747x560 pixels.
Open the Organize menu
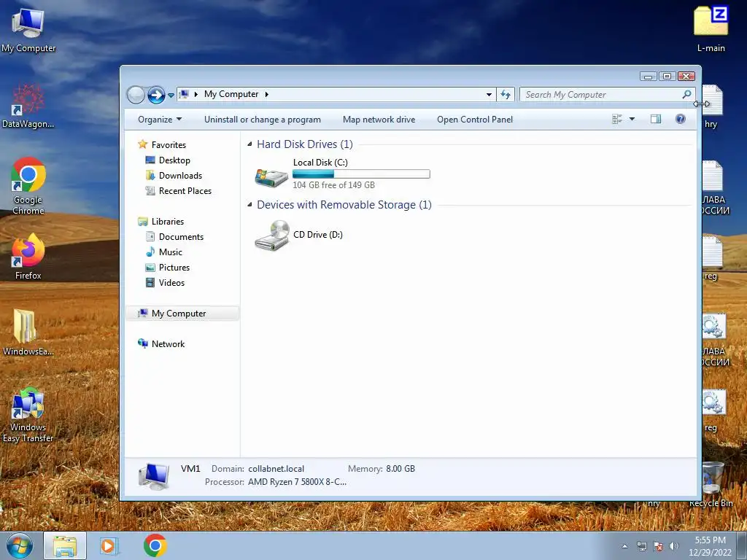pyautogui.click(x=160, y=120)
